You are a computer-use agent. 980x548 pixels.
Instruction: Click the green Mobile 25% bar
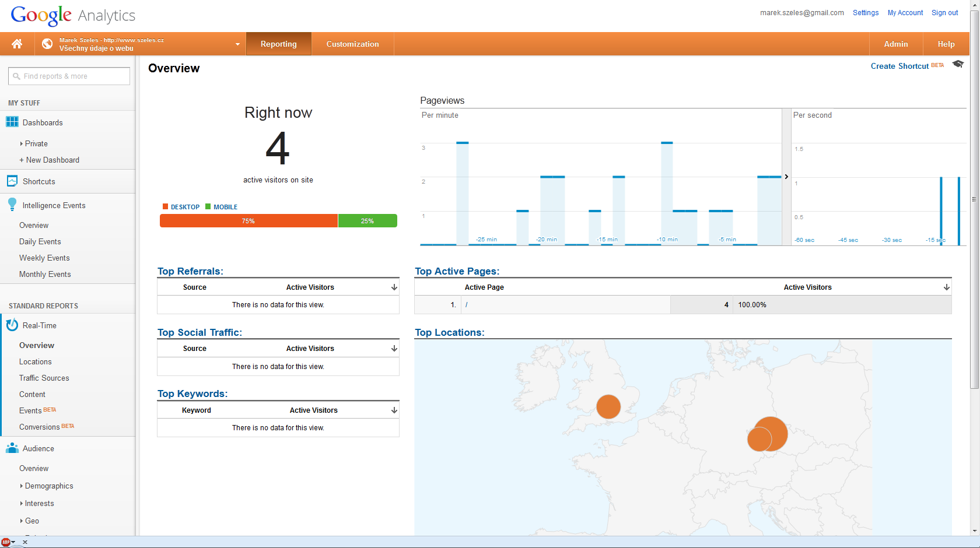point(367,221)
